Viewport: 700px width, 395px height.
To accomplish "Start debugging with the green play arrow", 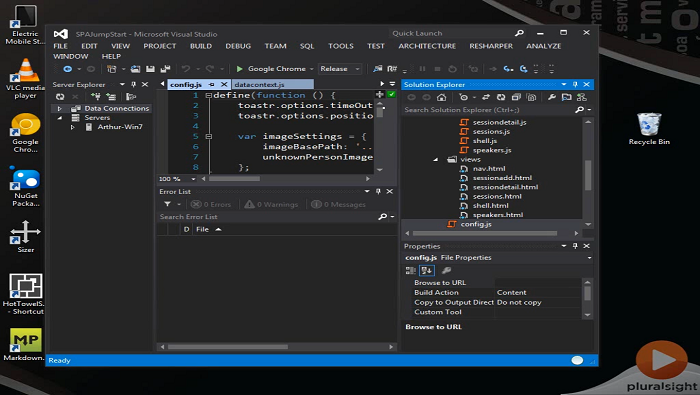I will click(240, 69).
